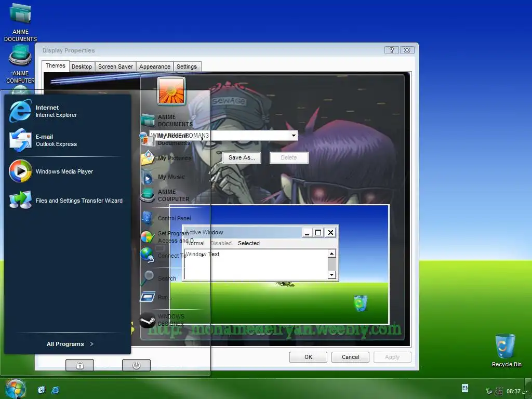Click the lock button in start menu
This screenshot has width=532, height=399.
pyautogui.click(x=79, y=365)
